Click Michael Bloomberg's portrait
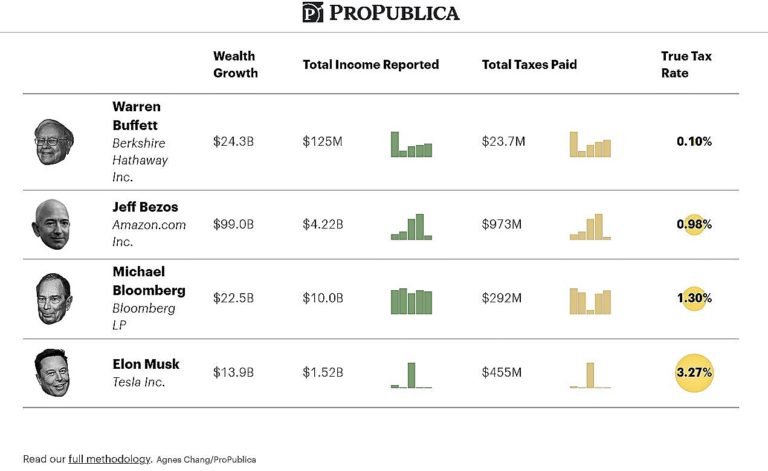This screenshot has width=768, height=471. click(50, 298)
